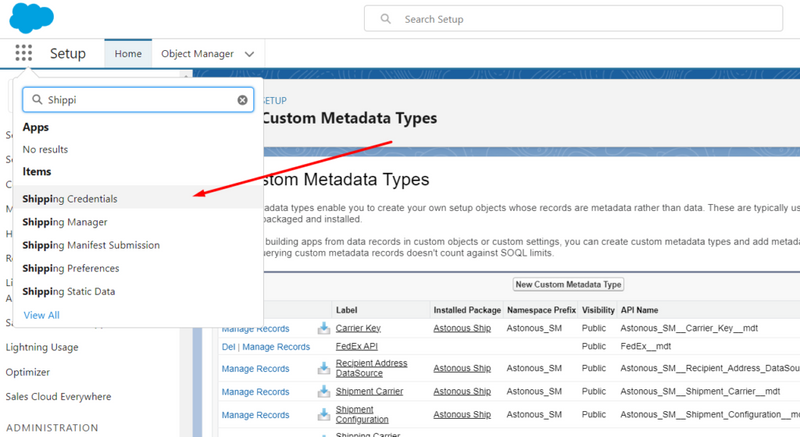Click Del link for FedEx API
This screenshot has width=800, height=437.
coord(228,347)
